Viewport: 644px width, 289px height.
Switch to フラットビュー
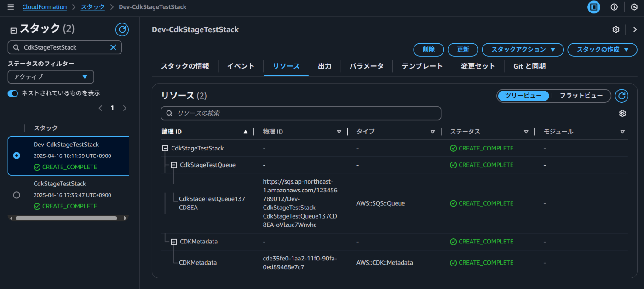click(581, 96)
